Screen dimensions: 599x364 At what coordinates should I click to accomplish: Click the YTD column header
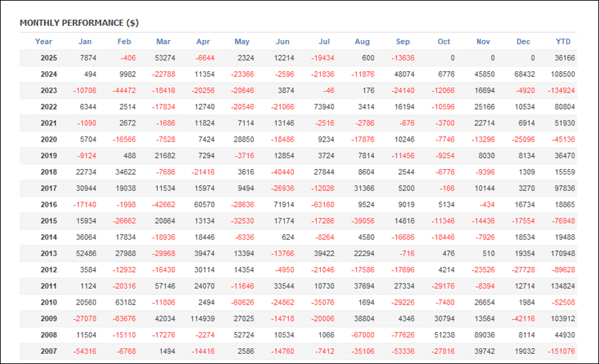point(563,41)
